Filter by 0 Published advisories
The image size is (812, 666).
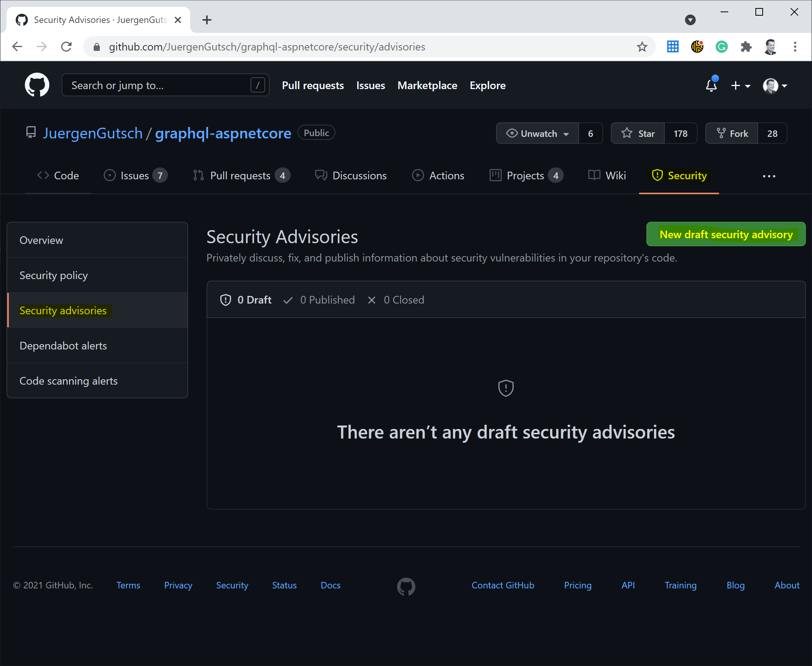pyautogui.click(x=319, y=300)
